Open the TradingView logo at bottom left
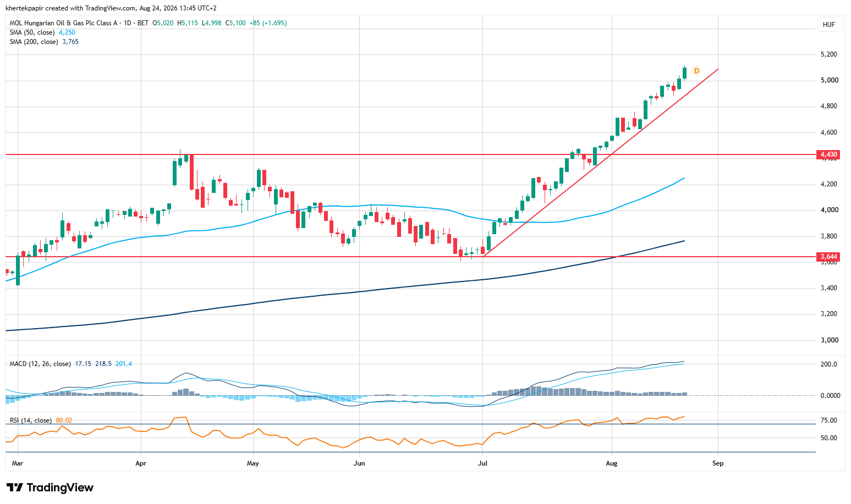The height and width of the screenshot is (504, 851). (50, 488)
